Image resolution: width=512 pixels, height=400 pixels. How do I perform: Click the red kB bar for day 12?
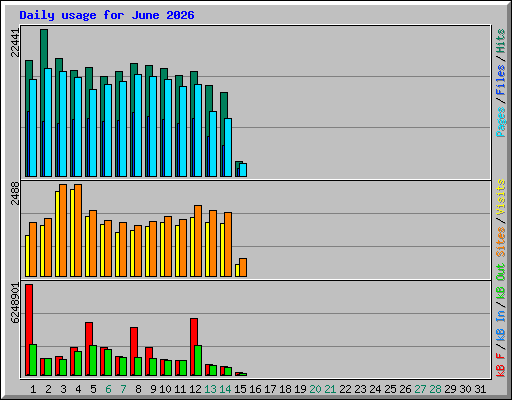coord(193,347)
